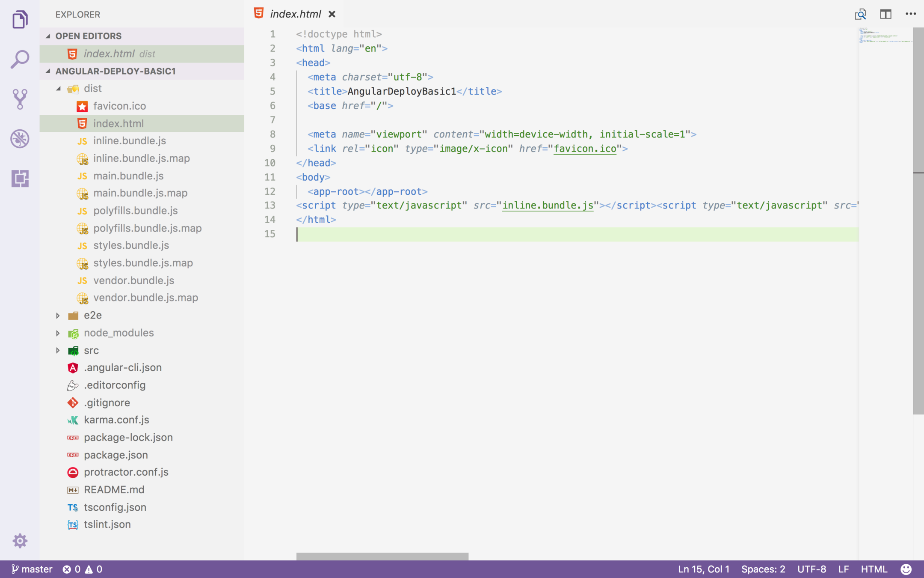Change language mode via HTML status item
Viewport: 924px width, 578px height.
(874, 569)
